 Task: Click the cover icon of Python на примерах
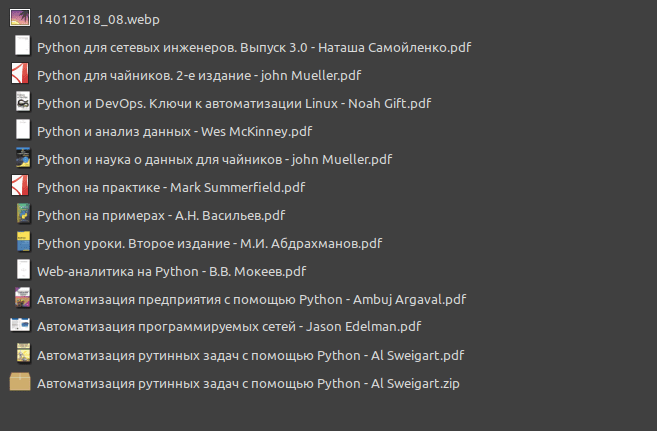[x=20, y=214]
